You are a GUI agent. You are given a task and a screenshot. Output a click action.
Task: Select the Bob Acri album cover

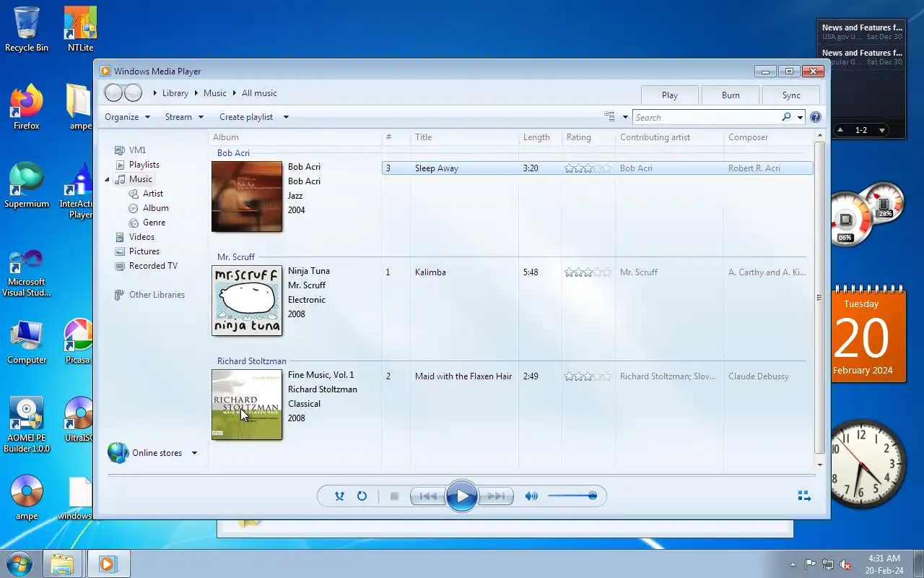pos(247,197)
